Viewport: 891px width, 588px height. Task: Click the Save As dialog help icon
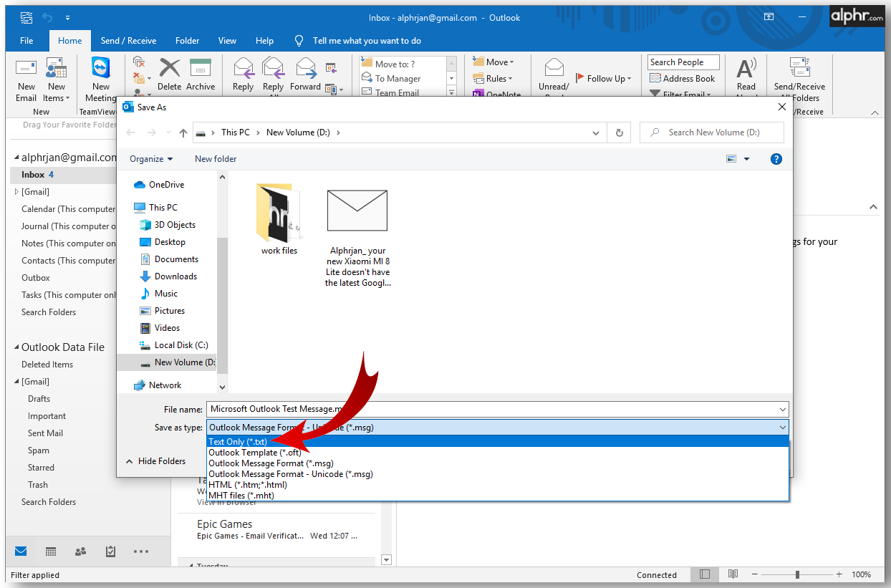coord(776,159)
